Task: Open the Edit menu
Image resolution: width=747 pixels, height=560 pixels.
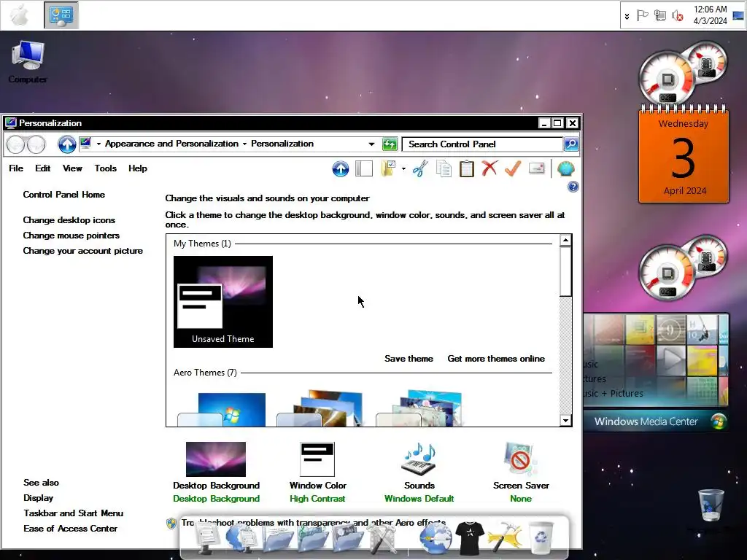Action: pos(43,168)
